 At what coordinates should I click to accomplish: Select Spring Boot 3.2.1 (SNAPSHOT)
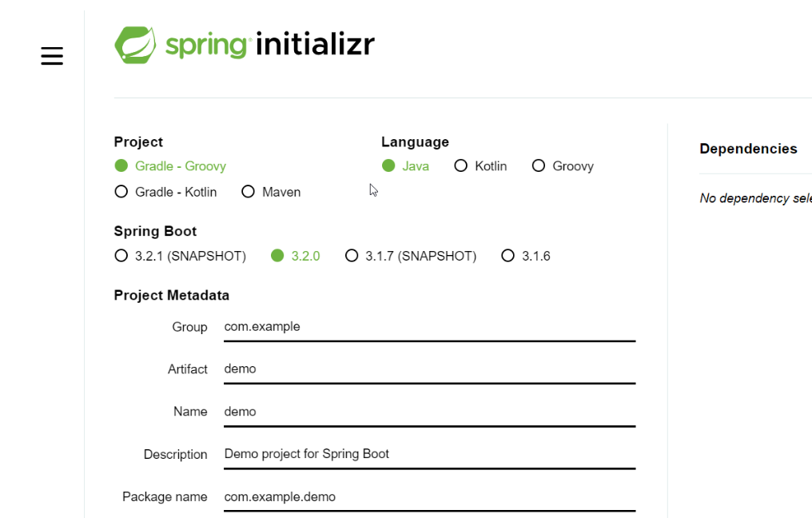click(x=180, y=256)
